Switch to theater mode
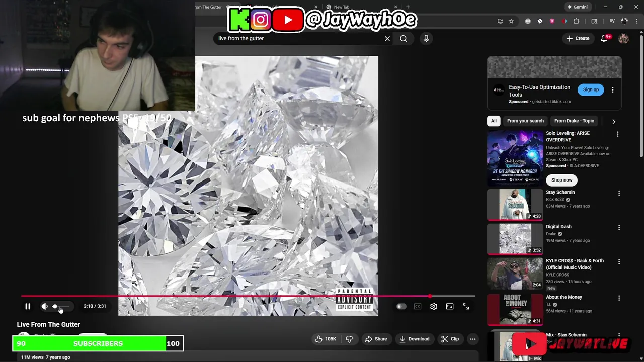Image resolution: width=644 pixels, height=362 pixels. pos(450,306)
